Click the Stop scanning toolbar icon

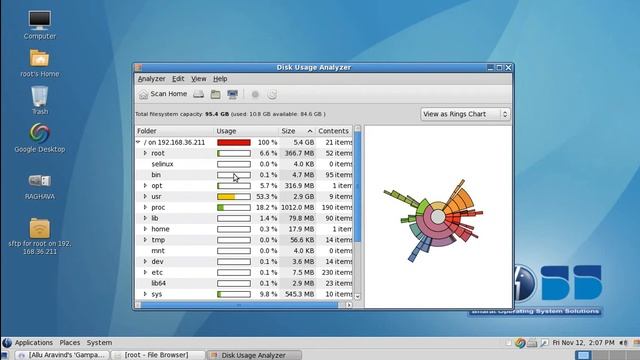[255, 95]
